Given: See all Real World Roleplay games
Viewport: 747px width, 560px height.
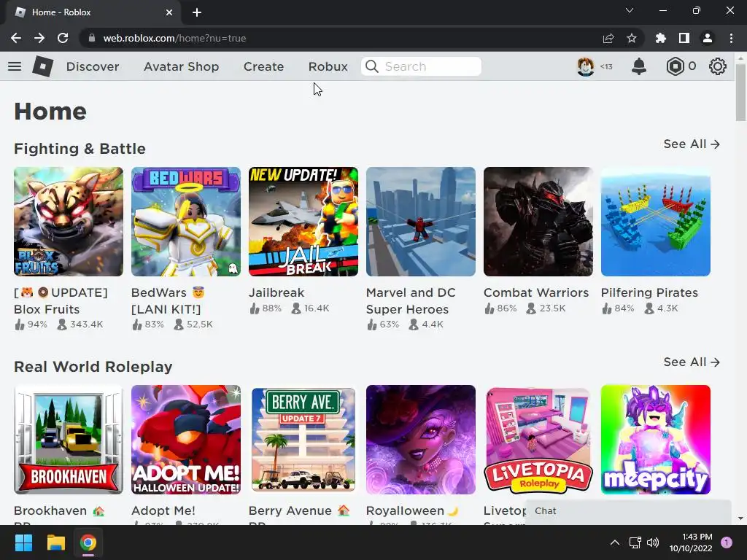Looking at the screenshot, I should [x=692, y=362].
